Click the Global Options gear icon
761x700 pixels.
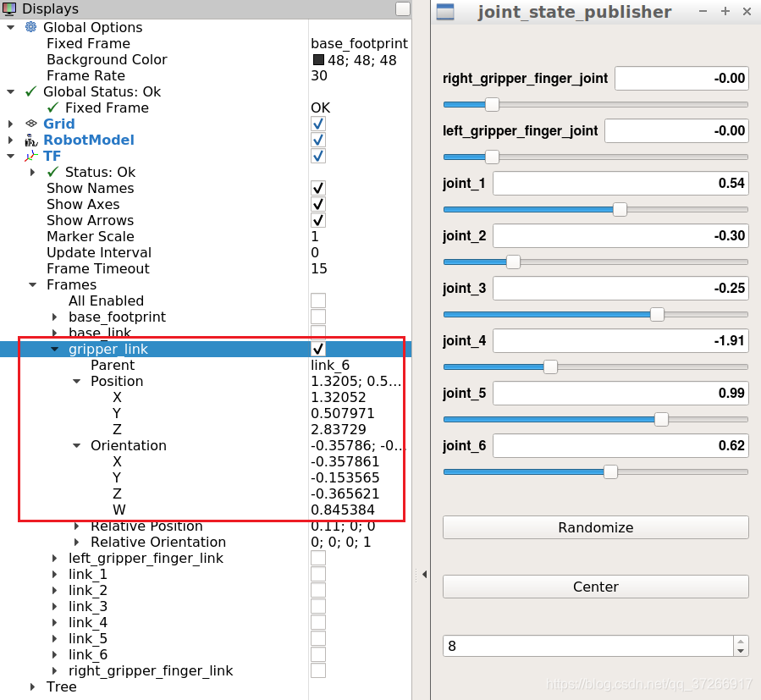(30, 27)
